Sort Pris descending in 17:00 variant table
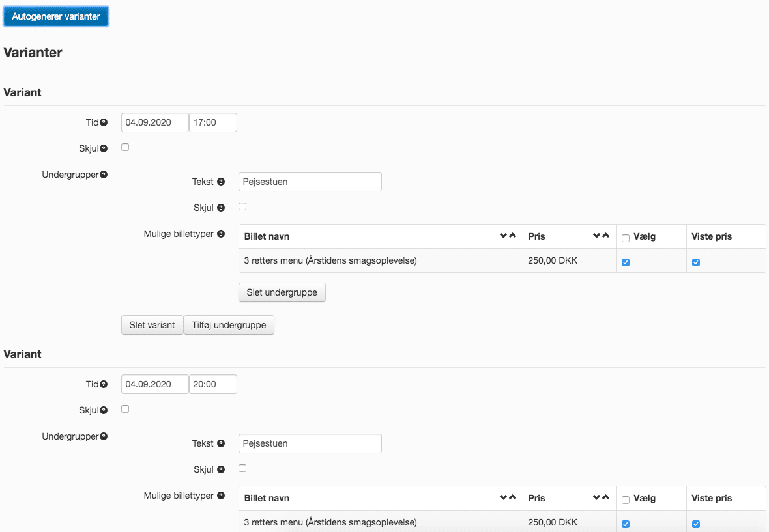This screenshot has height=532, width=769. [x=596, y=236]
